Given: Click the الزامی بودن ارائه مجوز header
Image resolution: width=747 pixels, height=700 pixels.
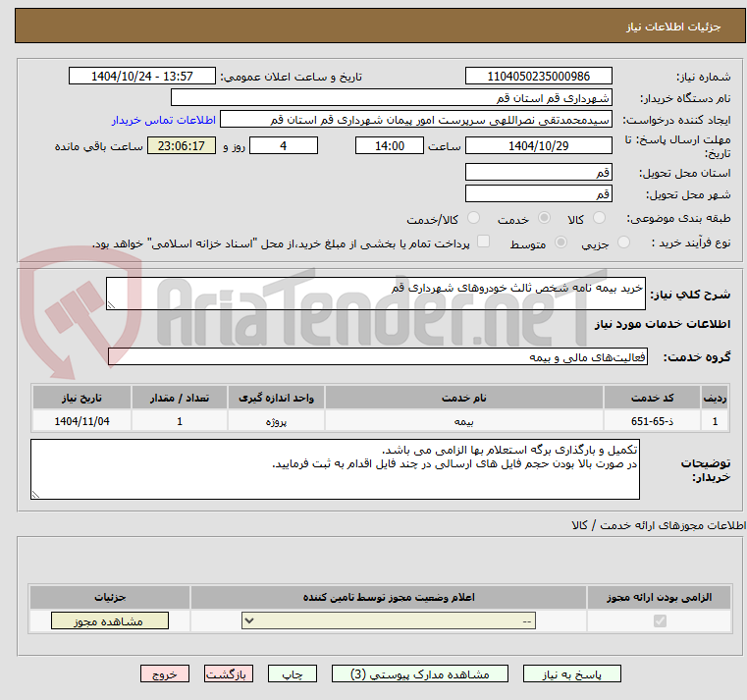Looking at the screenshot, I should click(660, 597).
